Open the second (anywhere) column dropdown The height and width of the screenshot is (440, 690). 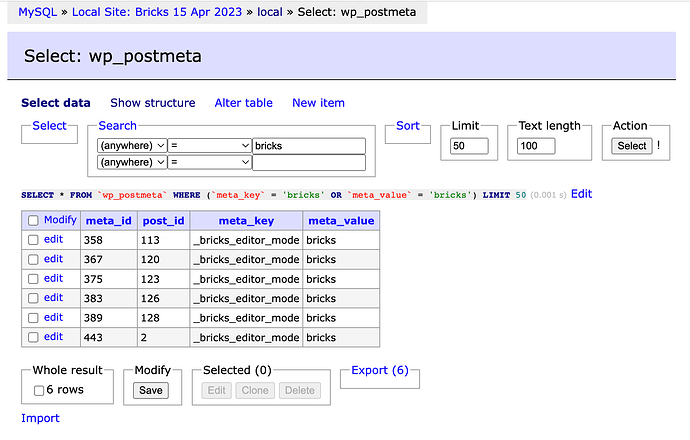click(132, 162)
